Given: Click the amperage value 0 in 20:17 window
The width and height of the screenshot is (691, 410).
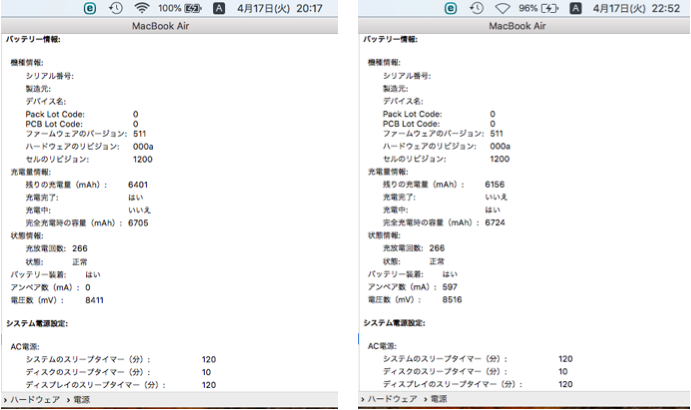Looking at the screenshot, I should click(x=88, y=287).
